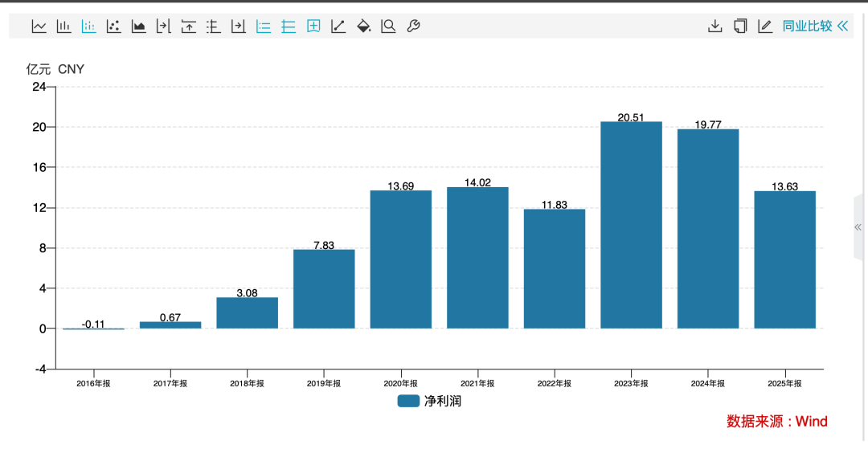Pick the 2024年报 bar showing 19.77
This screenshot has width=868, height=449.
(708, 229)
